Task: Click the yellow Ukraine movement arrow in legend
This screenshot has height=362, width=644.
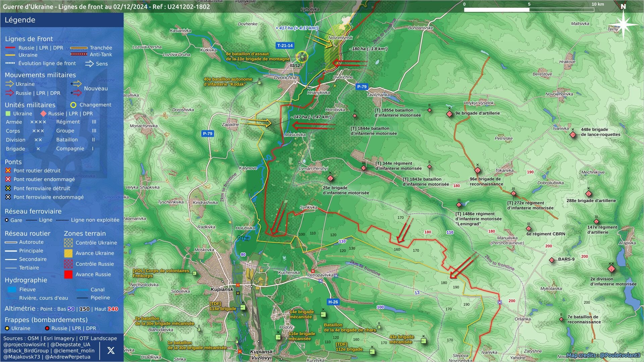Action: pyautogui.click(x=9, y=84)
